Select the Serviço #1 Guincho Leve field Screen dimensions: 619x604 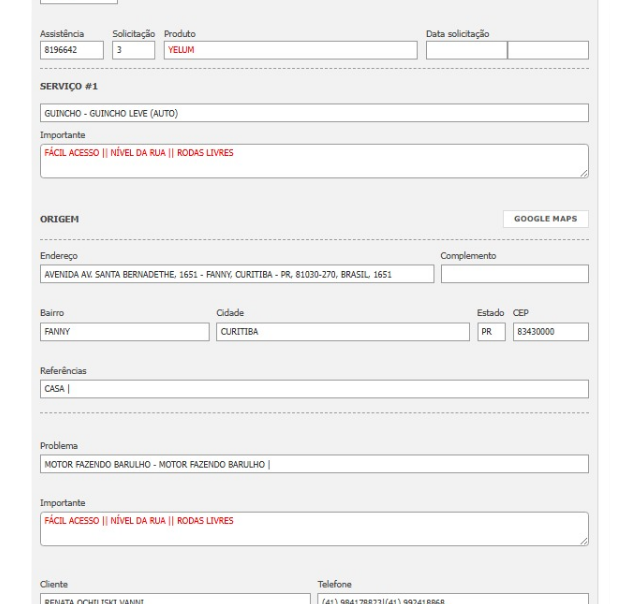(314, 113)
